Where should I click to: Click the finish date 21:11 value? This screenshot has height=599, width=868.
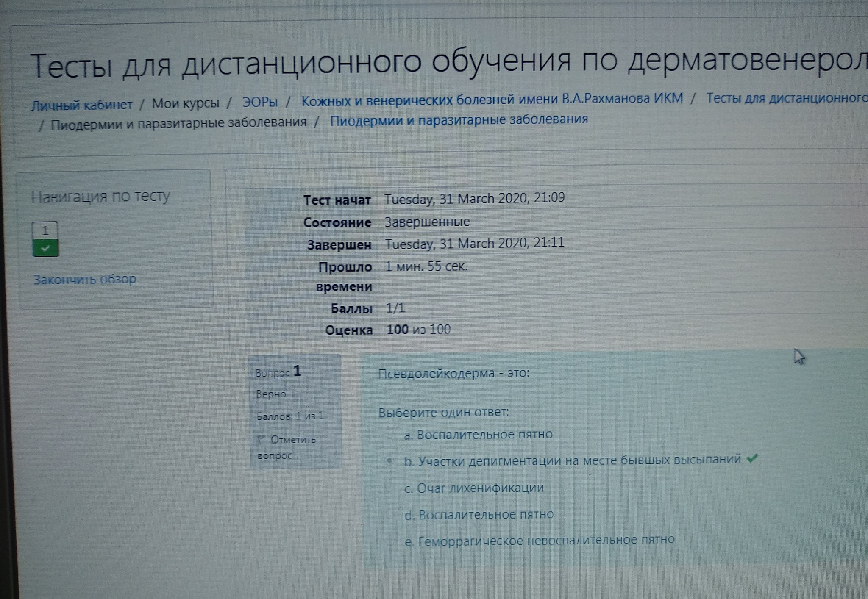click(474, 244)
